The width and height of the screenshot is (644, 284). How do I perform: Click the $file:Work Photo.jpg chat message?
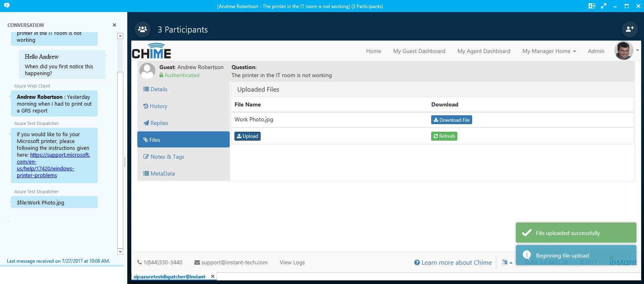pyautogui.click(x=54, y=202)
